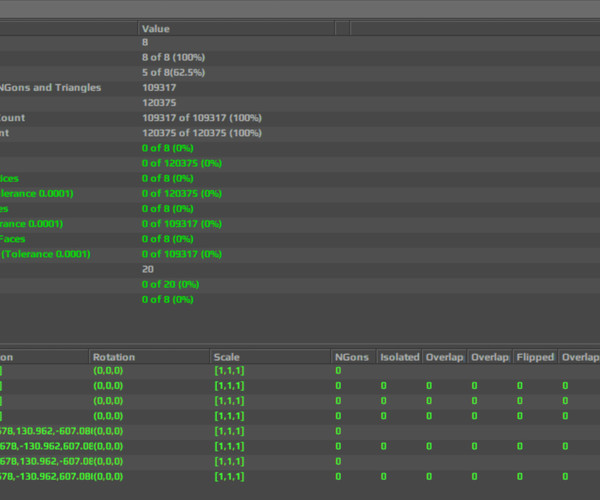The height and width of the screenshot is (500, 600).
Task: Select the standalone "120375" value
Action: coord(159,103)
